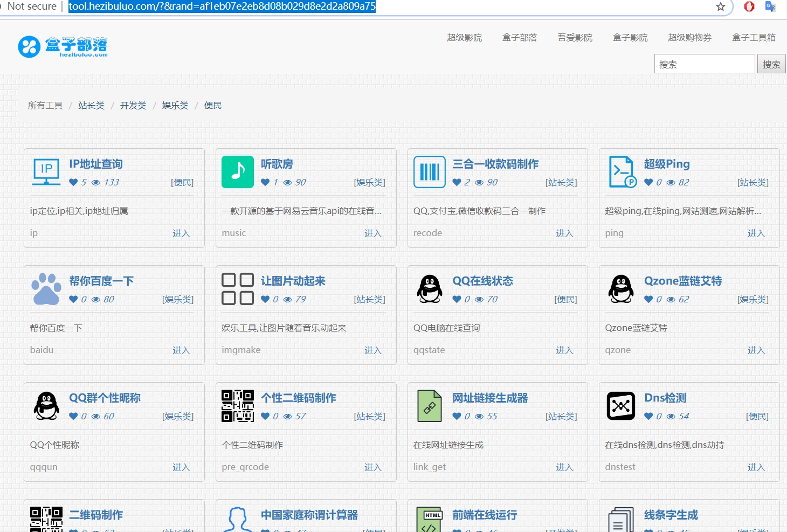Open the 让图片动起来 four-squares icon
Screen dimensions: 787x532
point(238,289)
